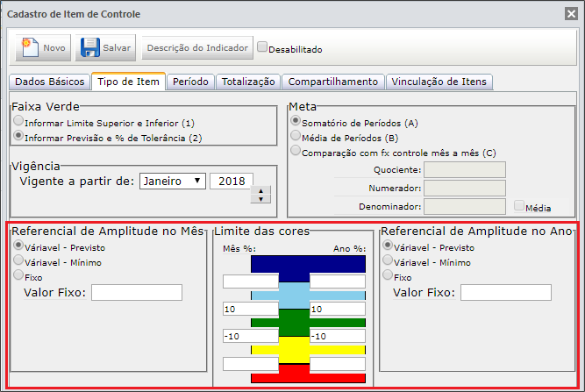Viewport: 585px width, 392px height.
Task: Click the Ano % field showing -10
Action: coord(338,336)
